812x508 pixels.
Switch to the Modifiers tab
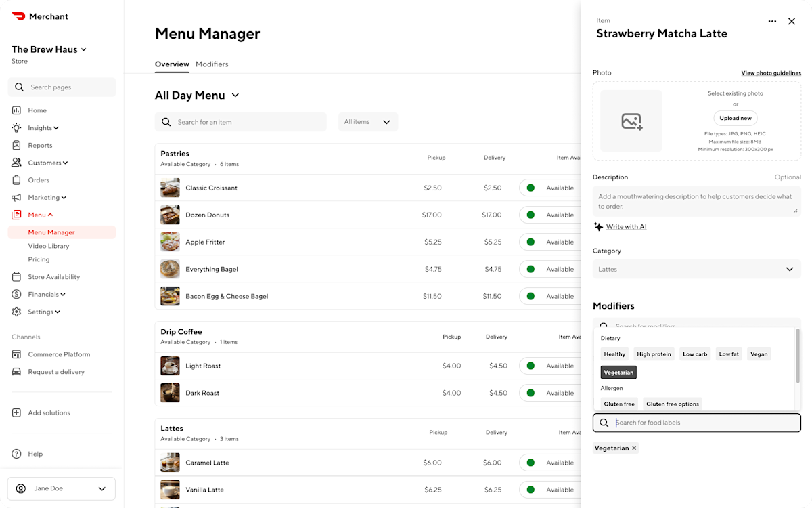click(x=212, y=64)
